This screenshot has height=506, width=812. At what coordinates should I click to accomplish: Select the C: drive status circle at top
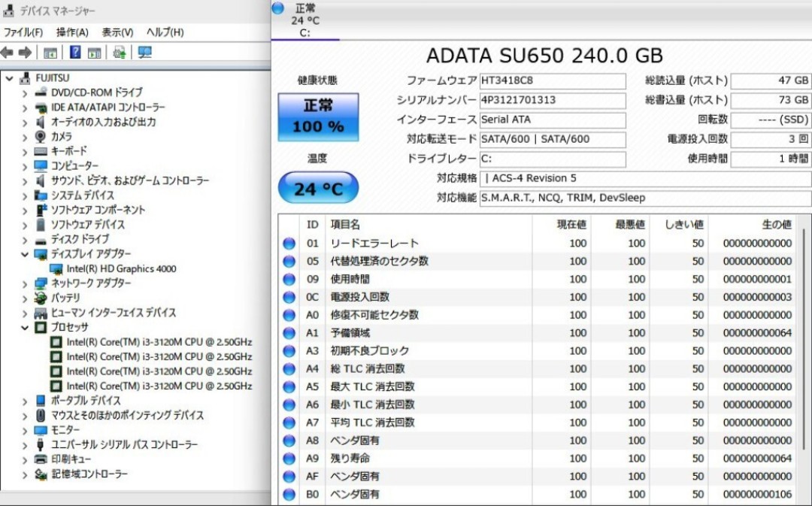click(x=278, y=8)
